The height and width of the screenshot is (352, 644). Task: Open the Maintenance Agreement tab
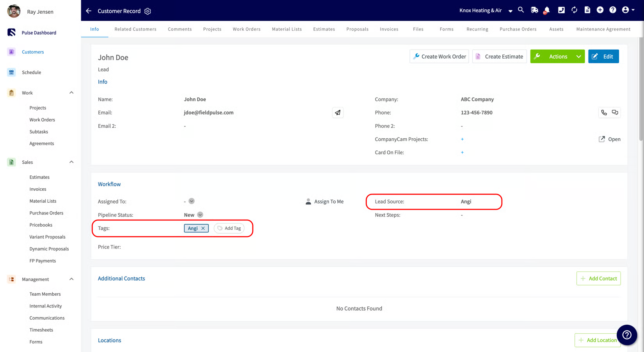603,29
